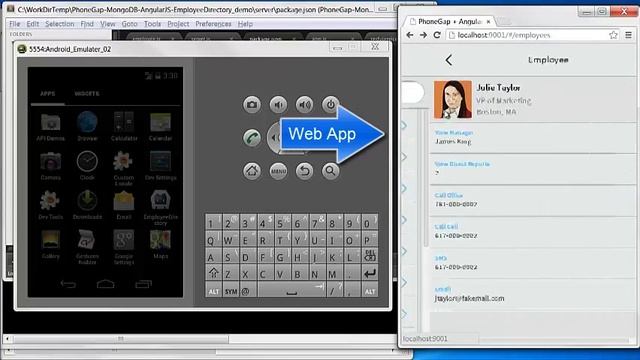Image resolution: width=640 pixels, height=360 pixels.
Task: Reload the page in Chrome
Action: coord(437,35)
